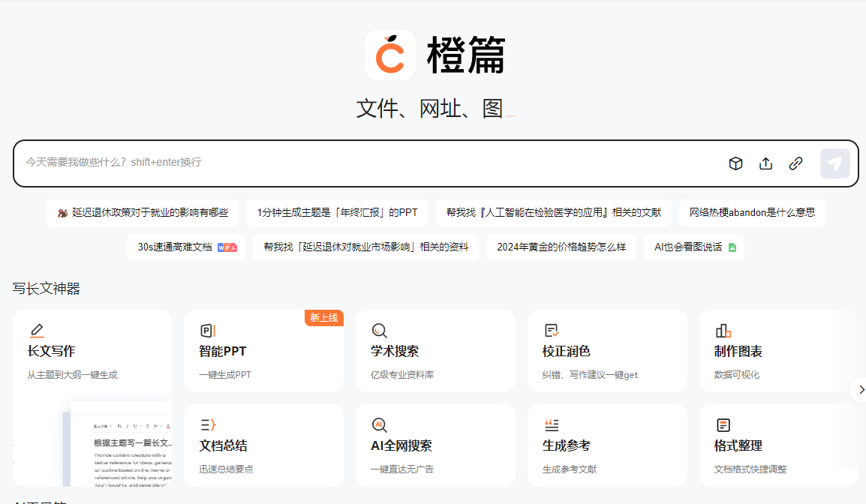Viewport: 866px width, 504px height.
Task: Click the send paper-plane button
Action: pos(835,163)
